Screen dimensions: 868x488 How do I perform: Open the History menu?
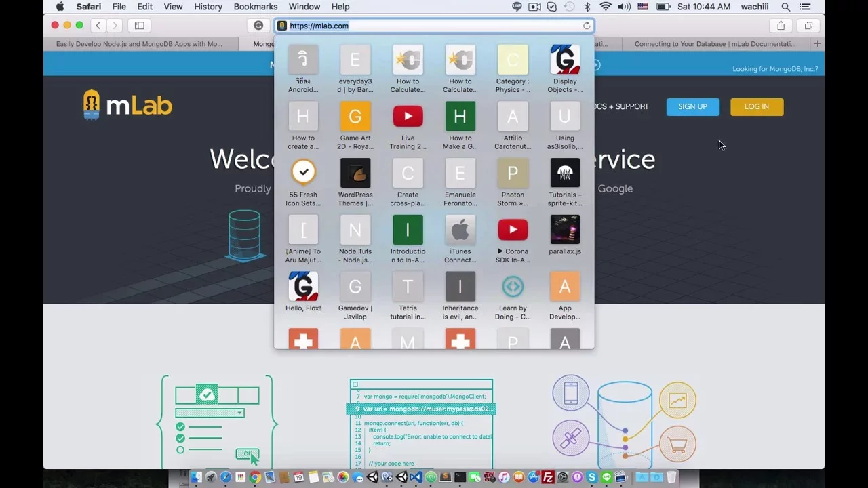coord(208,7)
